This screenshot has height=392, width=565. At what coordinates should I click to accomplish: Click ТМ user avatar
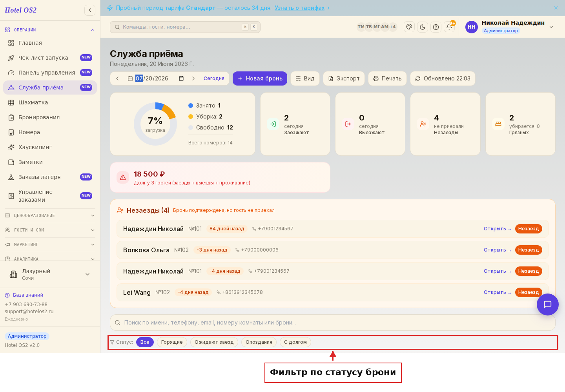pos(361,27)
